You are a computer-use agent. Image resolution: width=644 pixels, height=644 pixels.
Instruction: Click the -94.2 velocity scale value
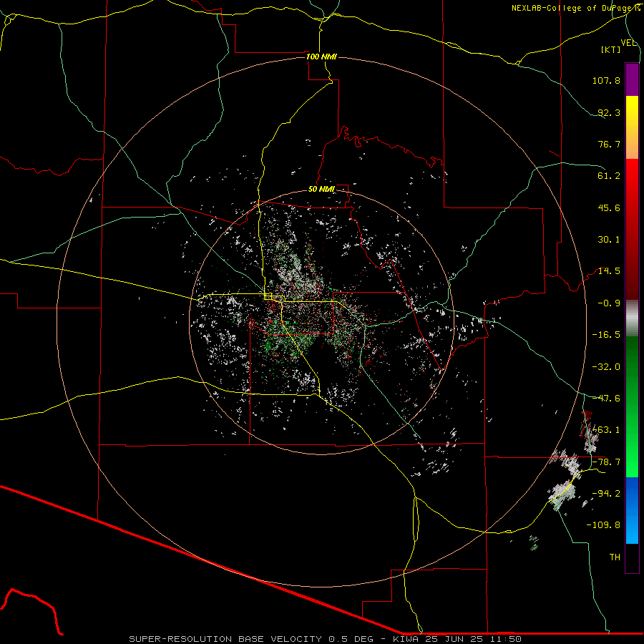(606, 494)
